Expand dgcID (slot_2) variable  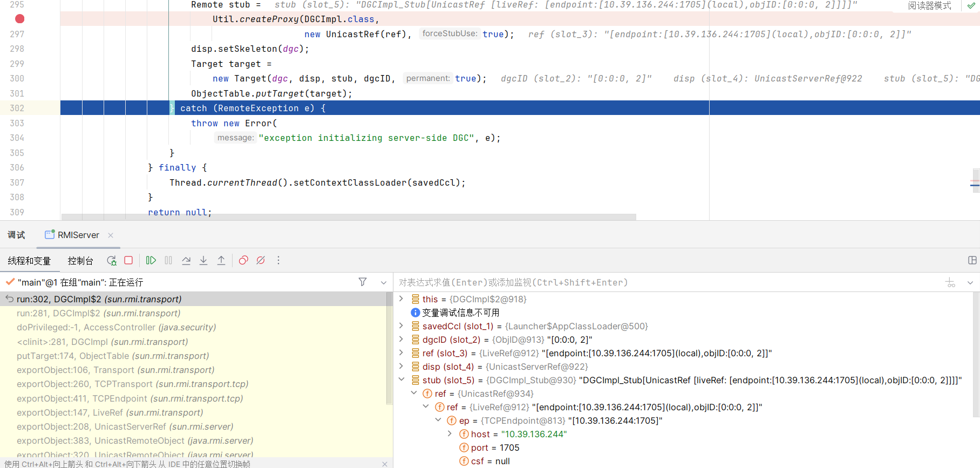(x=401, y=339)
